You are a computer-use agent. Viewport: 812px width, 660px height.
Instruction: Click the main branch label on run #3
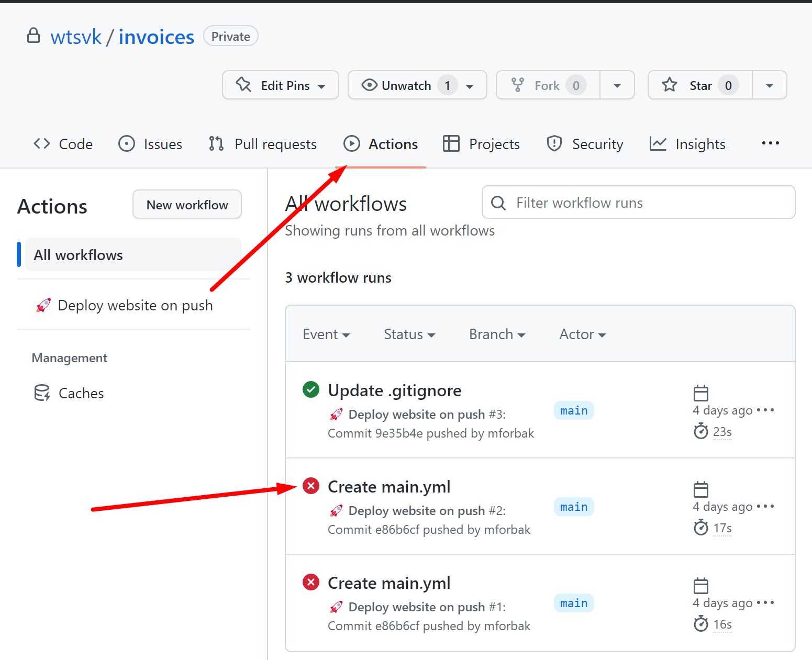[574, 410]
